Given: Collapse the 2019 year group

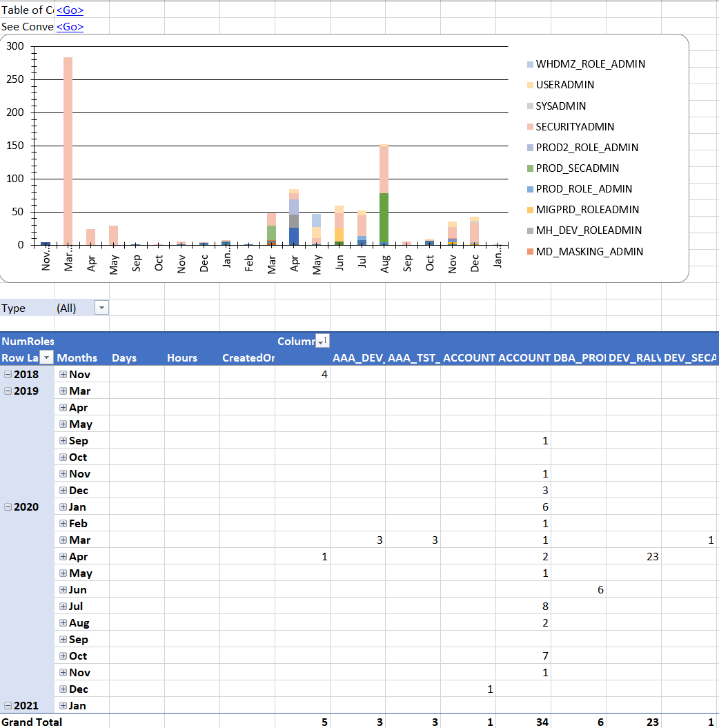Looking at the screenshot, I should click(x=8, y=391).
